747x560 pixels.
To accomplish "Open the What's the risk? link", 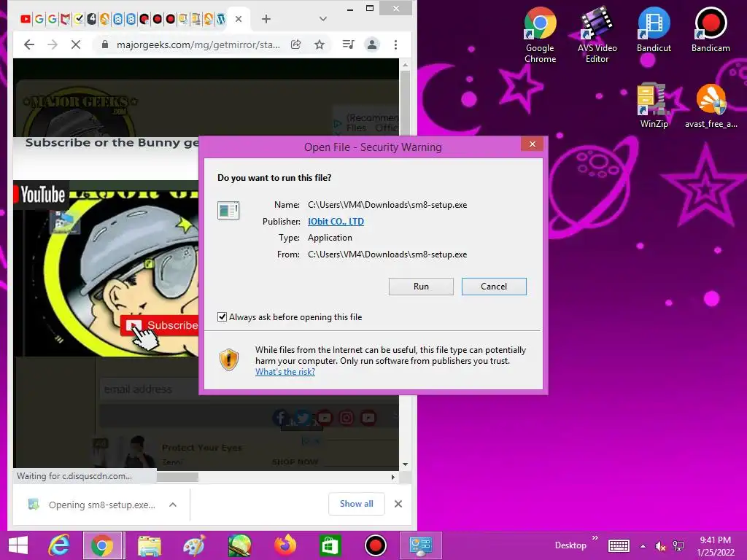I will (x=285, y=372).
